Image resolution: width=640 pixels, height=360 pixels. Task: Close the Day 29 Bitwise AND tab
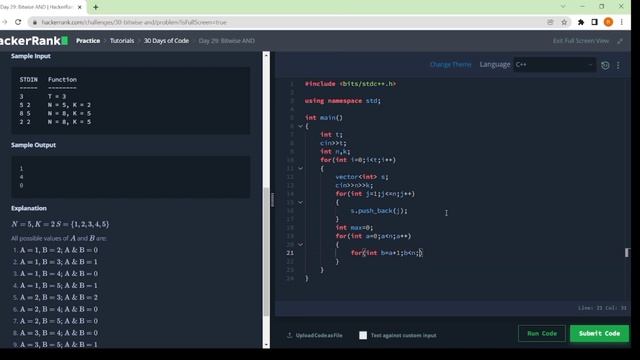(80, 7)
